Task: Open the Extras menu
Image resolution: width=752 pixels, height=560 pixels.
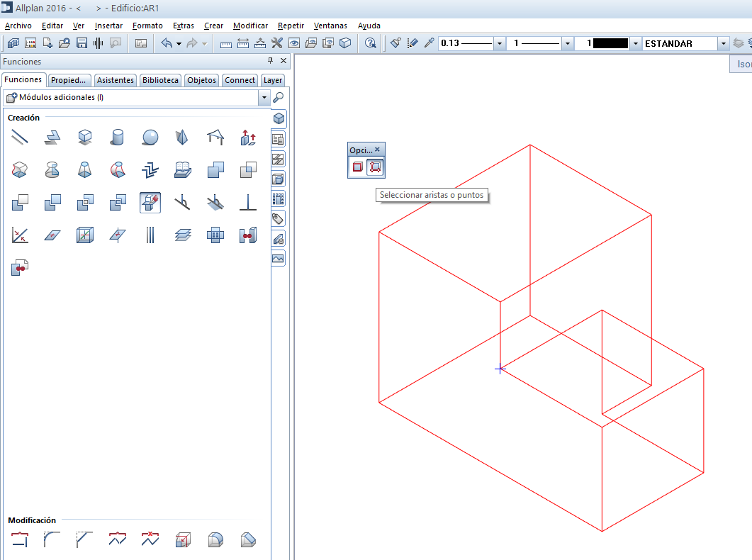Action: (x=183, y=26)
